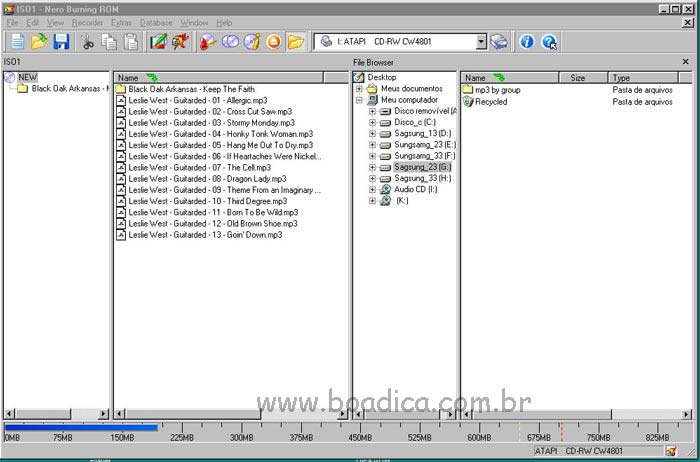Viewport: 700px width, 462px height.
Task: Open the recorder selection drive icon
Action: tap(499, 42)
